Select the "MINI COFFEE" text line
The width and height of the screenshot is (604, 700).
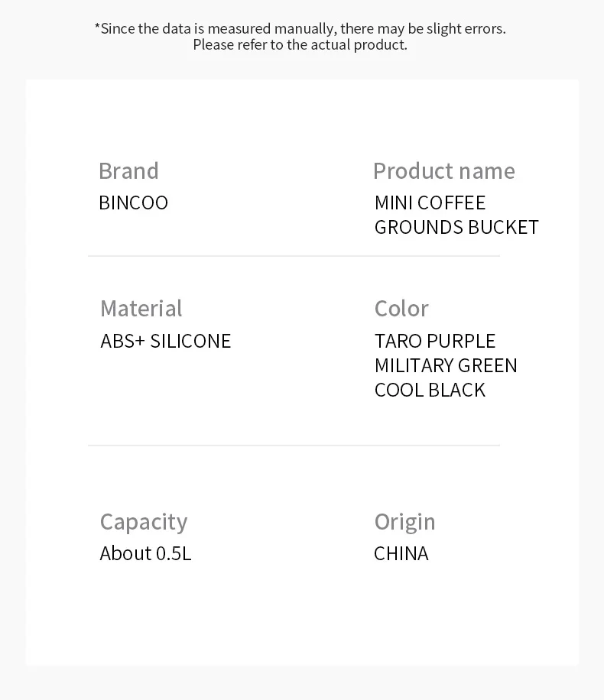point(430,203)
